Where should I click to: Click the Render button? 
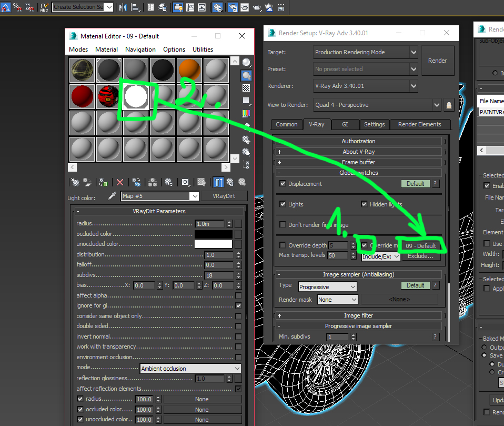click(437, 61)
